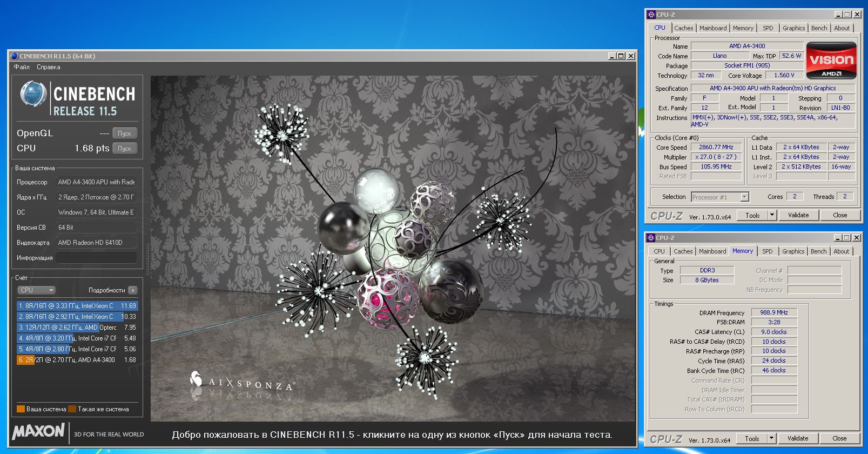868x454 pixels.
Task: Switch to Graphics tab in upper CPU-Z
Action: point(793,28)
